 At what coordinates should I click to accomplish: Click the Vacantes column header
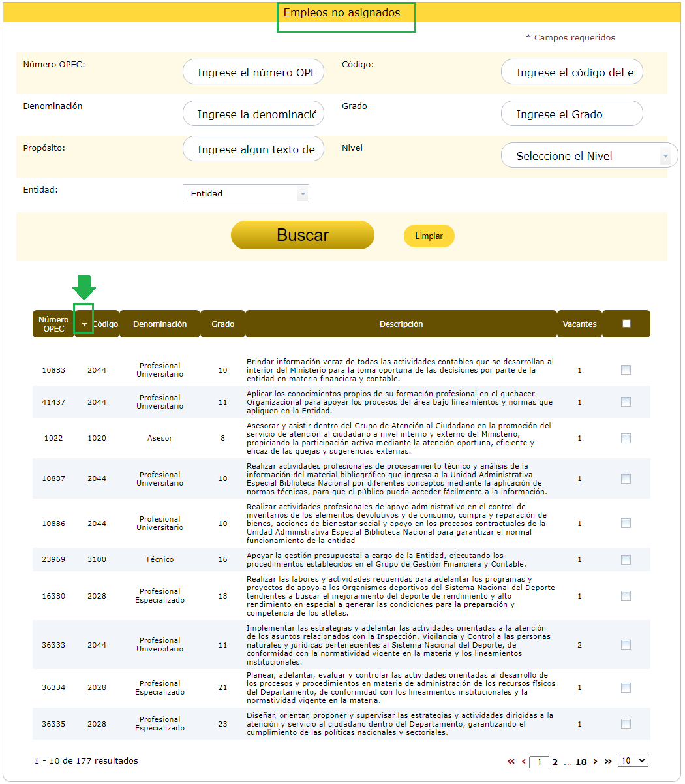pos(579,324)
